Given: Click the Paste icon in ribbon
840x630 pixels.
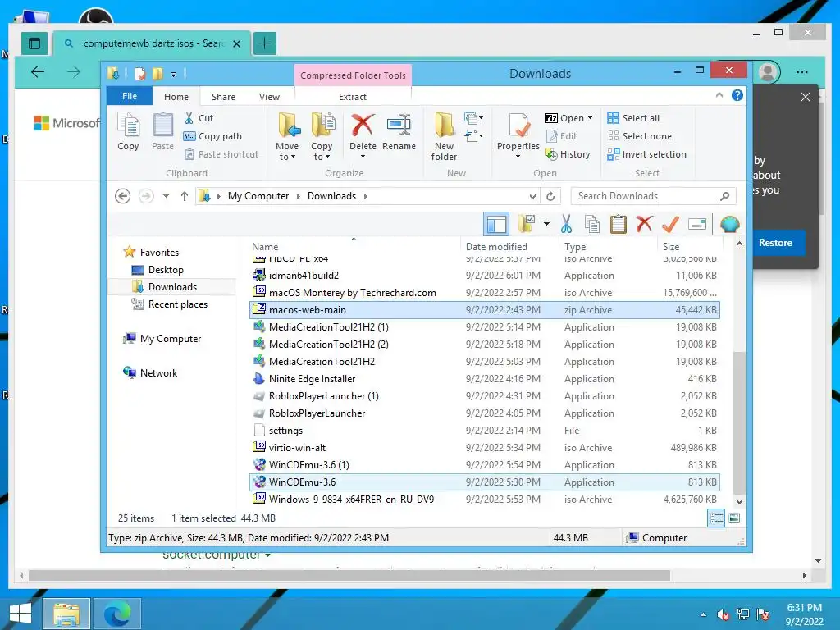Looking at the screenshot, I should [x=163, y=132].
